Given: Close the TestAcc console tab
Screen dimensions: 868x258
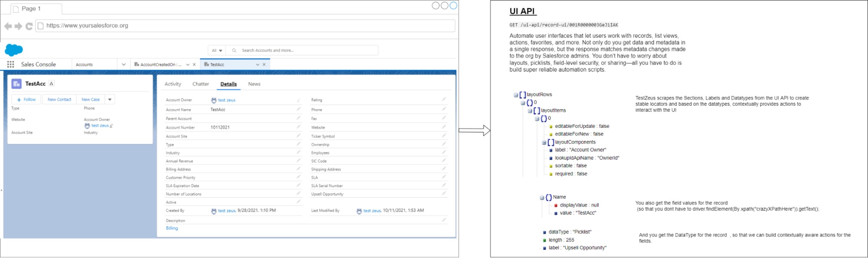Looking at the screenshot, I should 264,65.
